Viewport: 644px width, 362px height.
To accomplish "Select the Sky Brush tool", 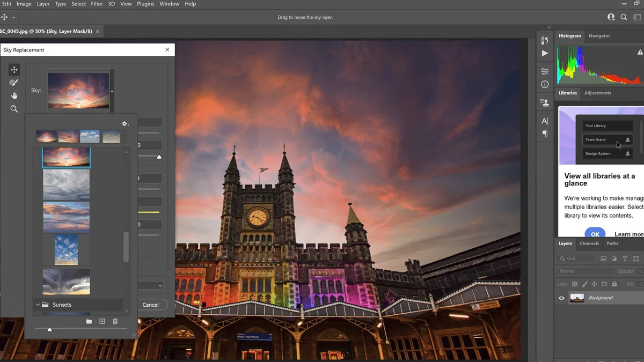I will (14, 83).
